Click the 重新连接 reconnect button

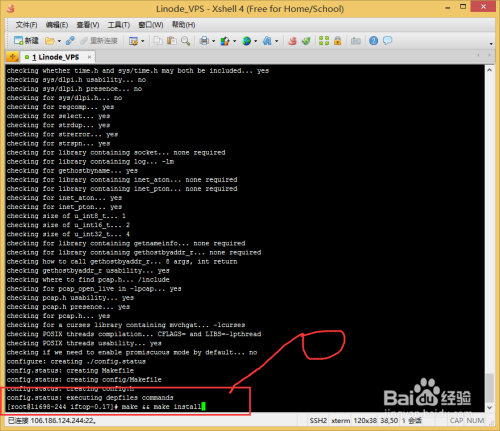click(99, 41)
